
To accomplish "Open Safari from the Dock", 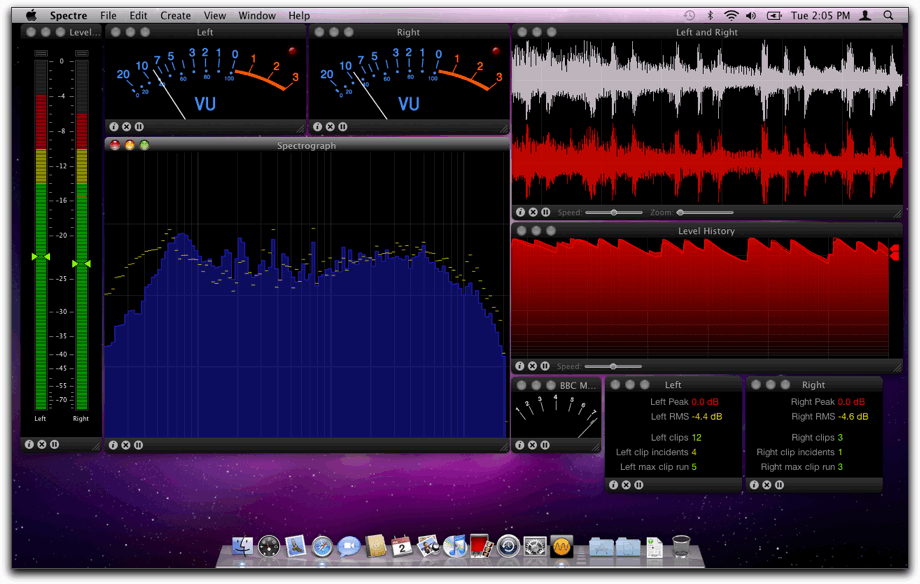I will (322, 546).
